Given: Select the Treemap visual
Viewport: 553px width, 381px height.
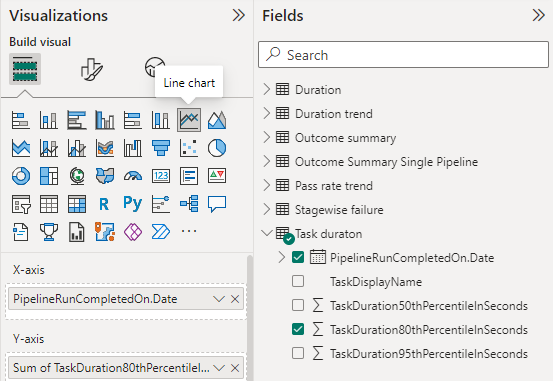Looking at the screenshot, I should [x=49, y=176].
